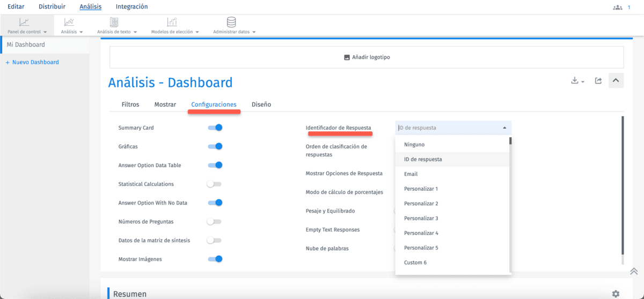Click + Nuevo Dashboard link
Screen dimensions: 644x299
click(x=32, y=62)
